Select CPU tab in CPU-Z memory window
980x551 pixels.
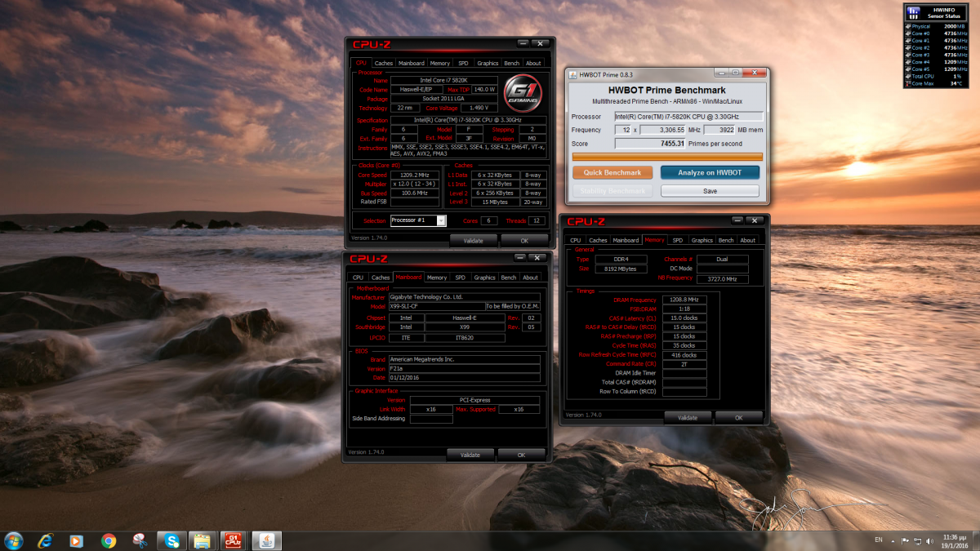coord(576,240)
